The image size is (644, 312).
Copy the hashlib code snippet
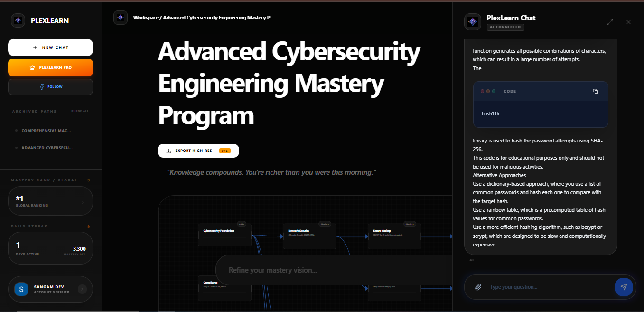tap(596, 91)
